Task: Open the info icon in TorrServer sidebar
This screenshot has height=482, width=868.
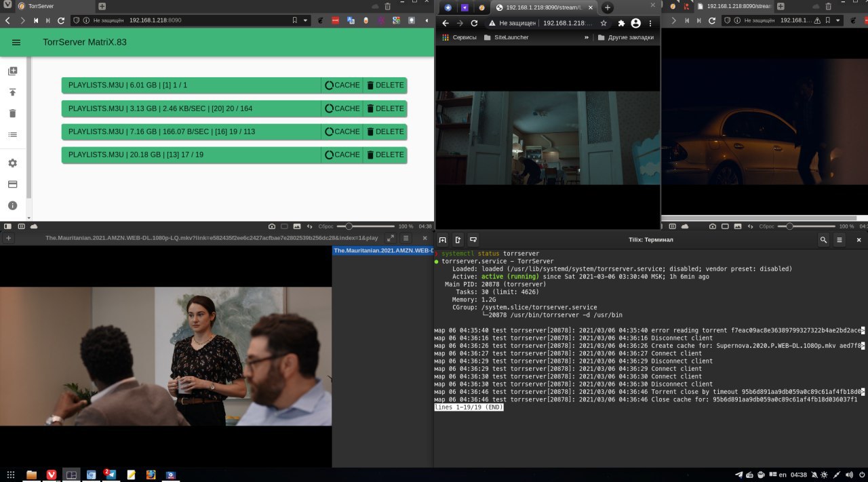Action: [x=12, y=205]
